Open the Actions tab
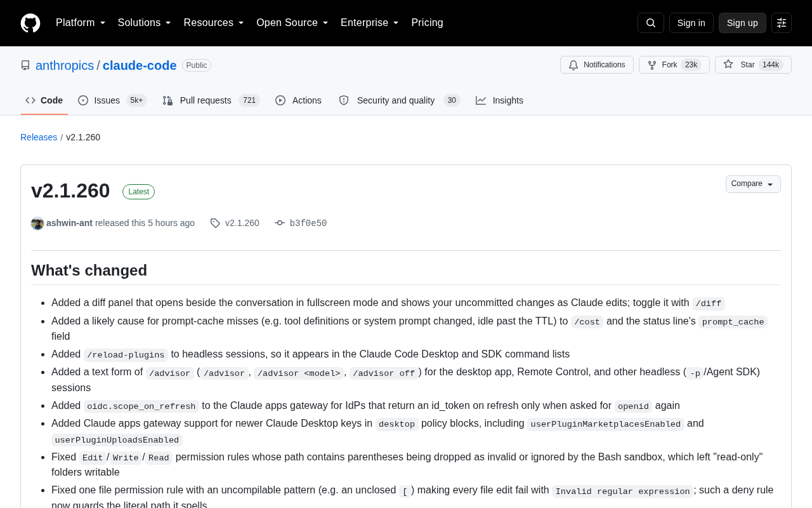 (x=298, y=100)
